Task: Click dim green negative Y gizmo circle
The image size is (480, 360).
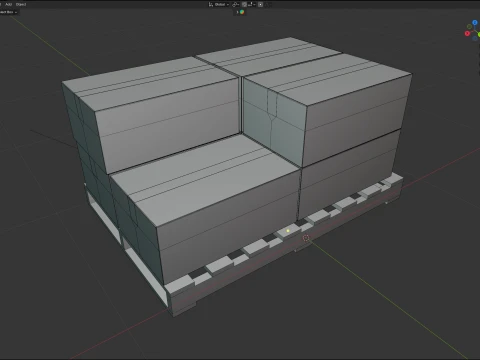Action: click(469, 27)
